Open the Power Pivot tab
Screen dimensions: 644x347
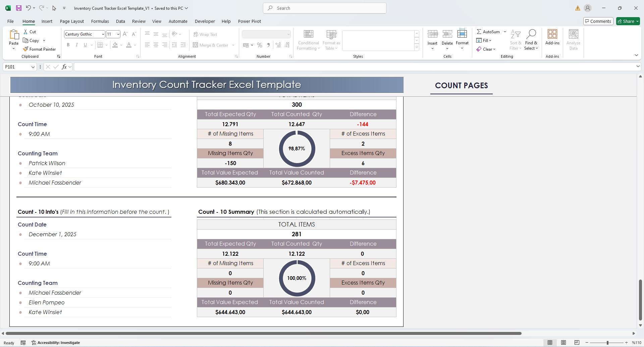pyautogui.click(x=249, y=21)
